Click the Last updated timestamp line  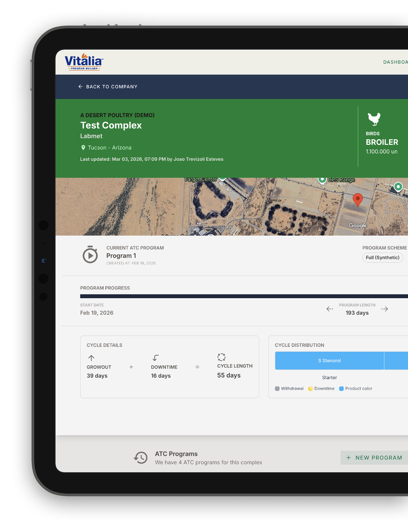(152, 159)
